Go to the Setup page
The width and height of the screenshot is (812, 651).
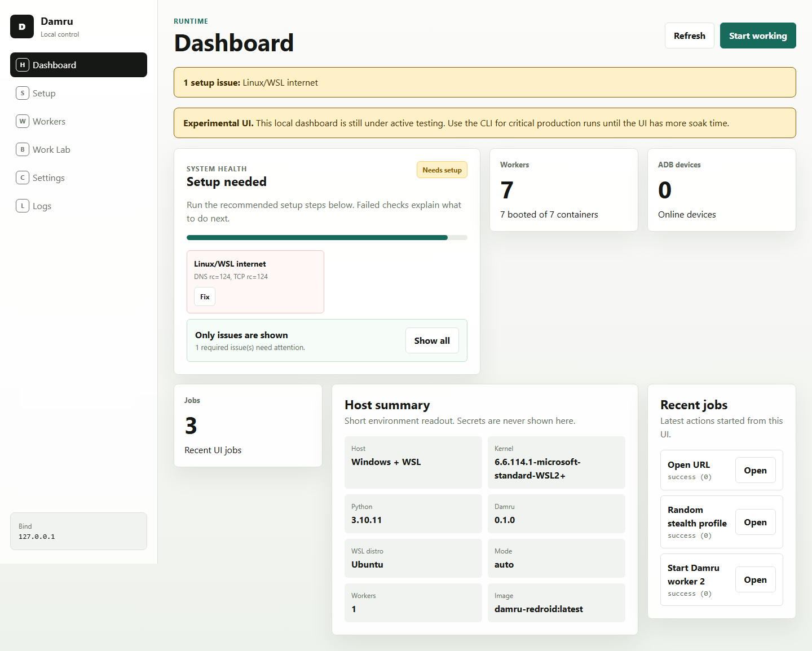click(78, 93)
